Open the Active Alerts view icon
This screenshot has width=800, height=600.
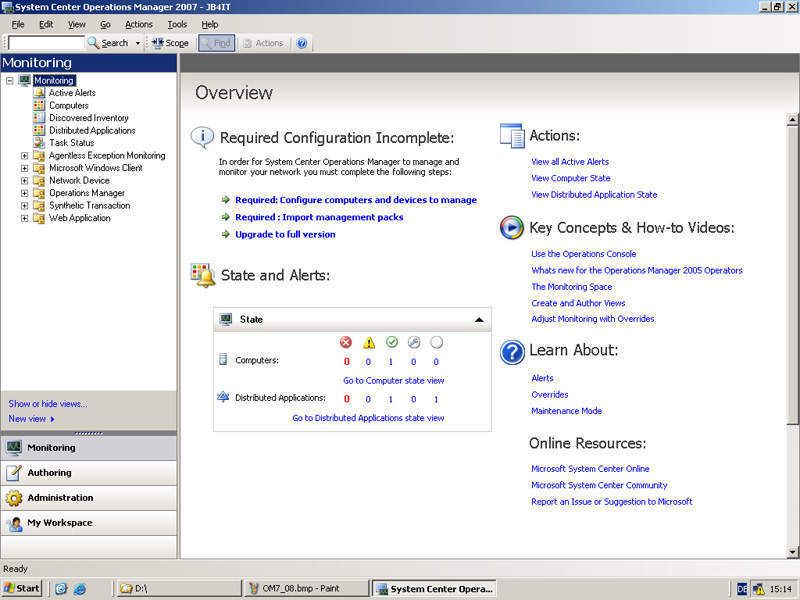[x=39, y=93]
